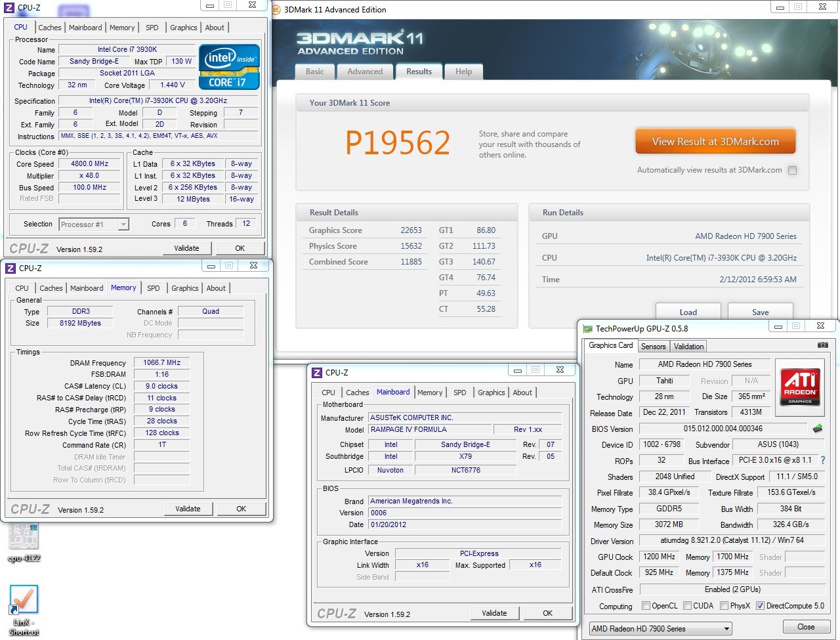The width and height of the screenshot is (840, 640).
Task: Switch to the Sensors tab in GPU-Z
Action: tap(653, 347)
